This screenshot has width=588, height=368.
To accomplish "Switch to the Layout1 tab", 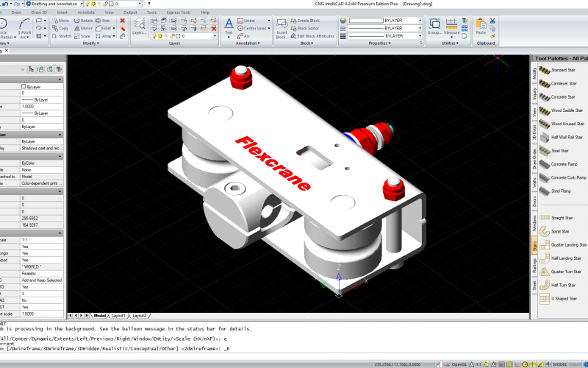I will point(118,315).
